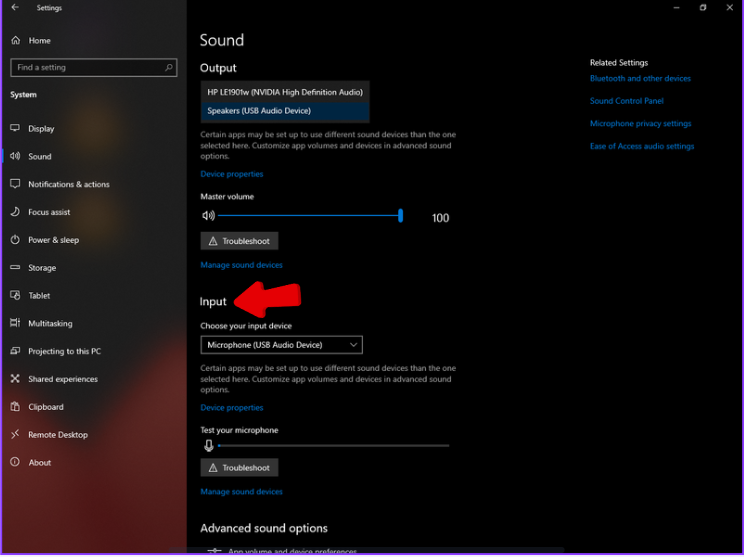744x557 pixels.
Task: Choose HP LE1901w NVIDIA output device
Action: (284, 92)
